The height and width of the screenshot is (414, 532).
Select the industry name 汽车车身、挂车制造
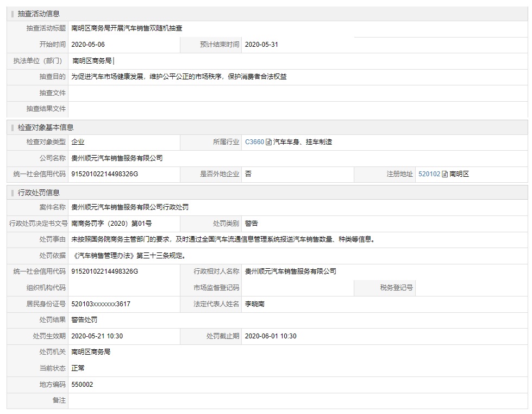(x=303, y=142)
